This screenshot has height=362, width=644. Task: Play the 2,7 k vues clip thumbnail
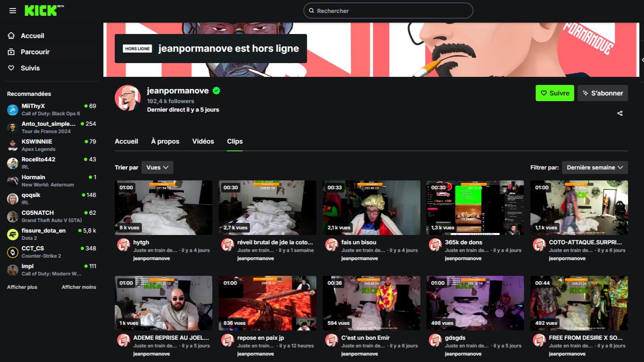[x=268, y=207]
